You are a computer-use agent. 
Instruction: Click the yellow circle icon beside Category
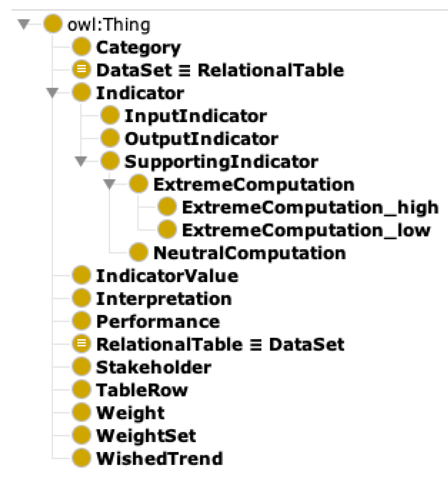tap(81, 47)
